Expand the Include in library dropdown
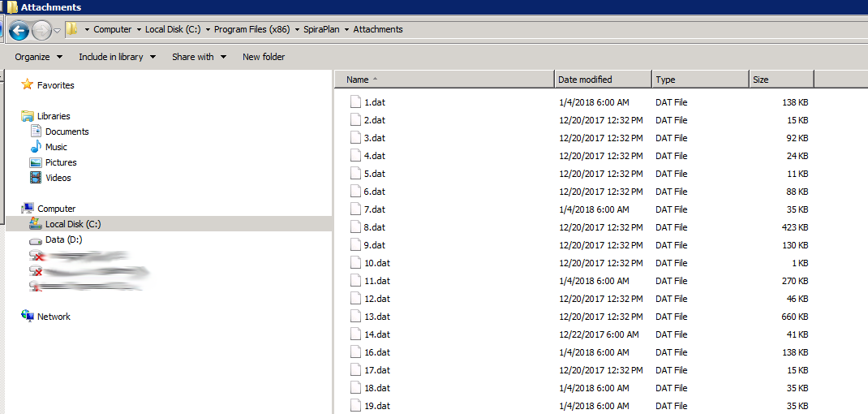The height and width of the screenshot is (414, 868). click(116, 57)
